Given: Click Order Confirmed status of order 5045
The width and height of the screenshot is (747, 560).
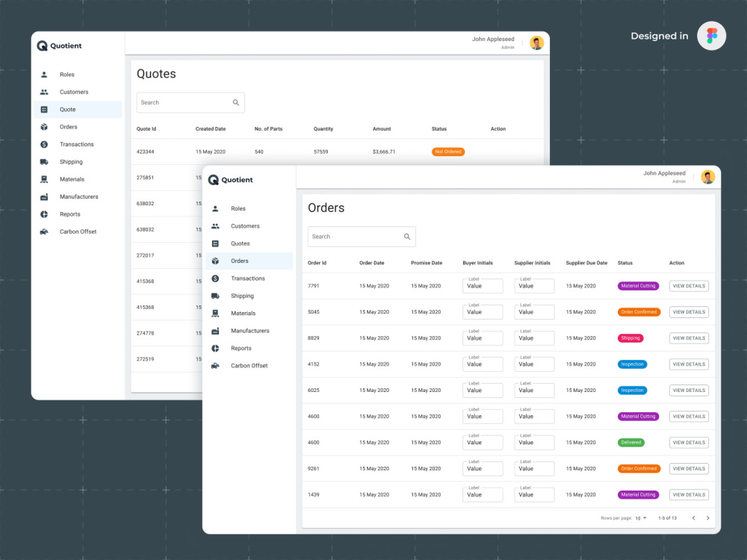Looking at the screenshot, I should coord(639,312).
